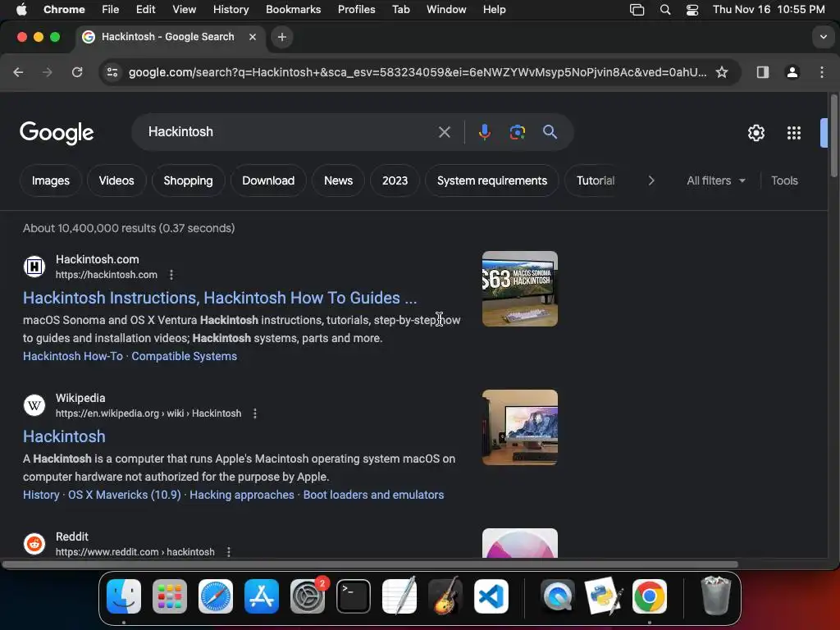Open more options for Hackintosh.com result
The image size is (840, 630).
[171, 275]
